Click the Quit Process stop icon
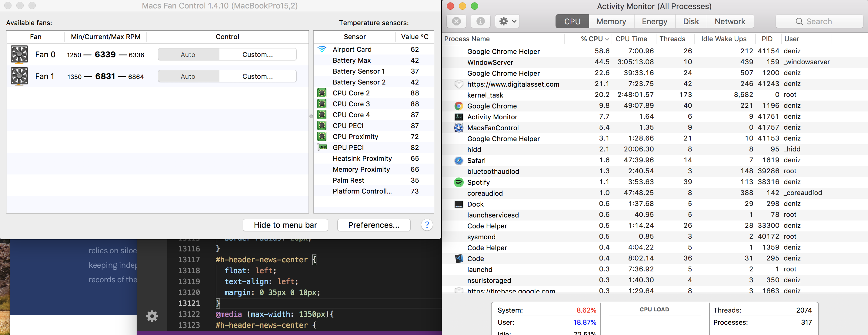Screen dimensions: 868x335 tap(456, 22)
